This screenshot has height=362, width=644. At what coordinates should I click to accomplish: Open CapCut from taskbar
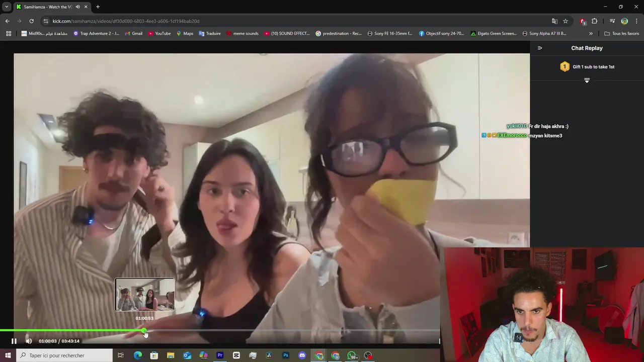coord(236,355)
